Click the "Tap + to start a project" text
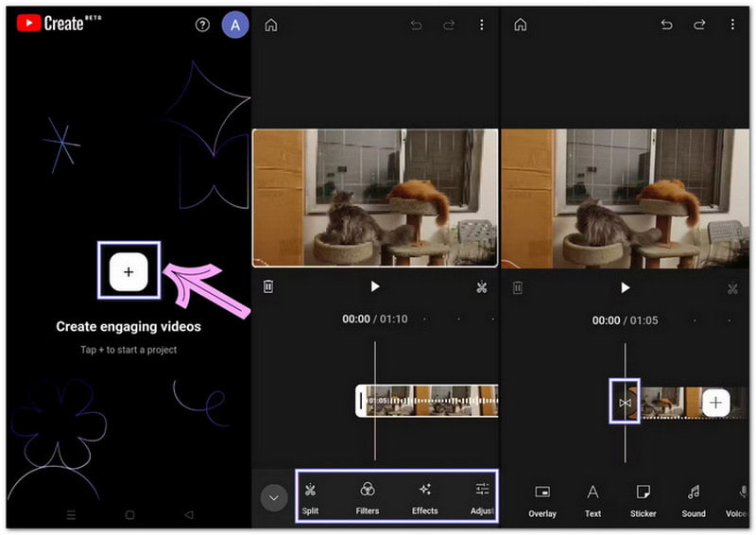Screen dimensions: 756x535 pyautogui.click(x=129, y=350)
